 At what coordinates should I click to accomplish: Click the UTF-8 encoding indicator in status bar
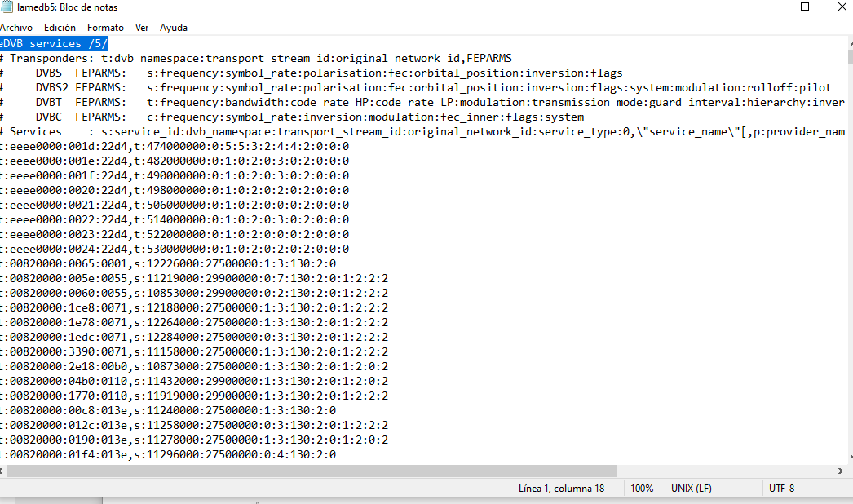tap(781, 489)
